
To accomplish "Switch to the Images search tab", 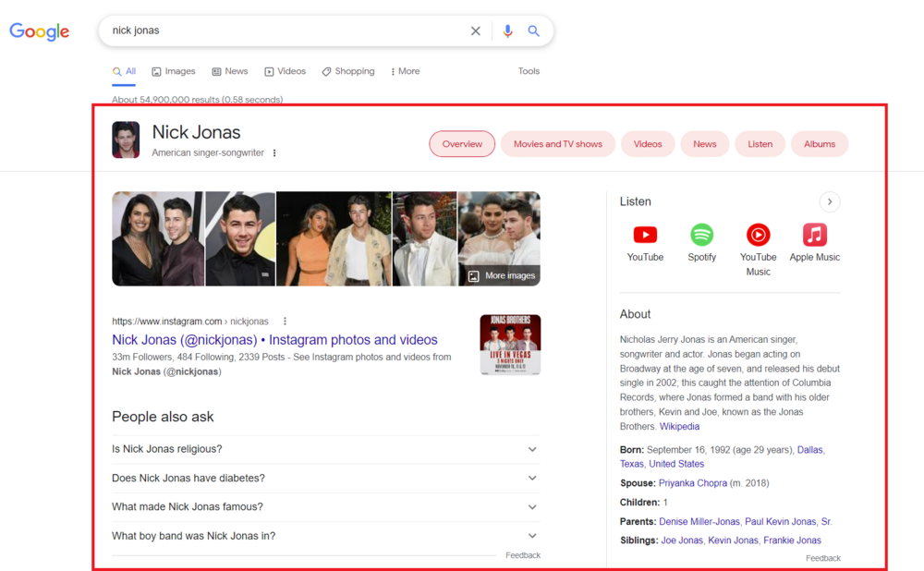I will pos(174,71).
